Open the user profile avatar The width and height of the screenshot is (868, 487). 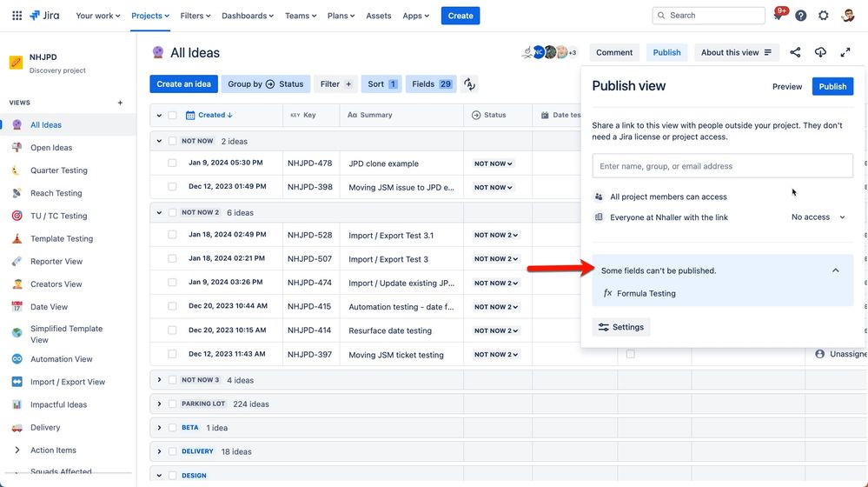point(847,16)
